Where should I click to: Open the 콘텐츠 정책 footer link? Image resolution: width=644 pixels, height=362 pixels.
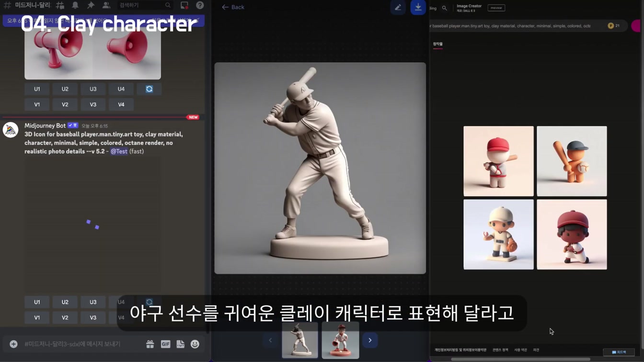point(500,350)
